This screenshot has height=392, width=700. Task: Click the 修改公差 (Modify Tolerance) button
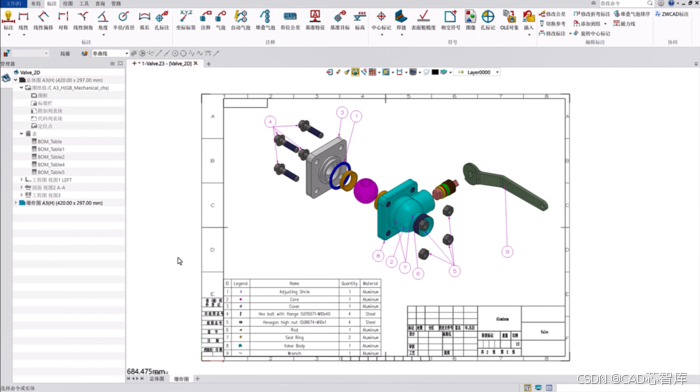click(x=552, y=14)
